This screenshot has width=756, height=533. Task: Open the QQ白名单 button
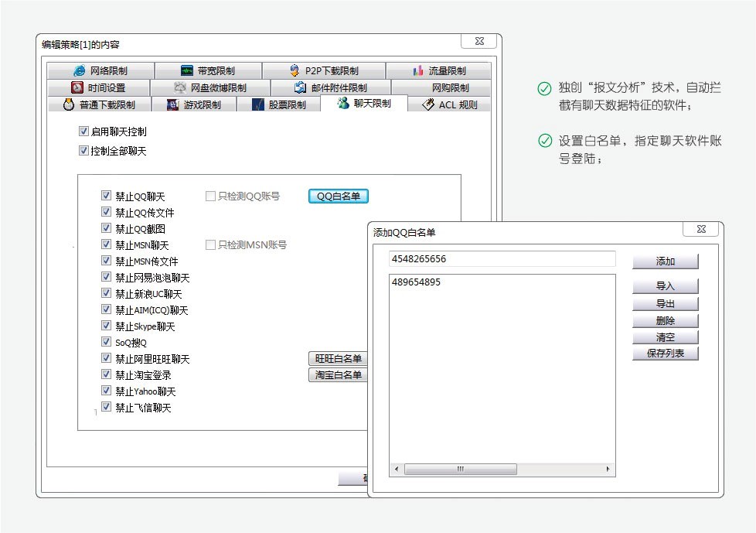(x=339, y=196)
